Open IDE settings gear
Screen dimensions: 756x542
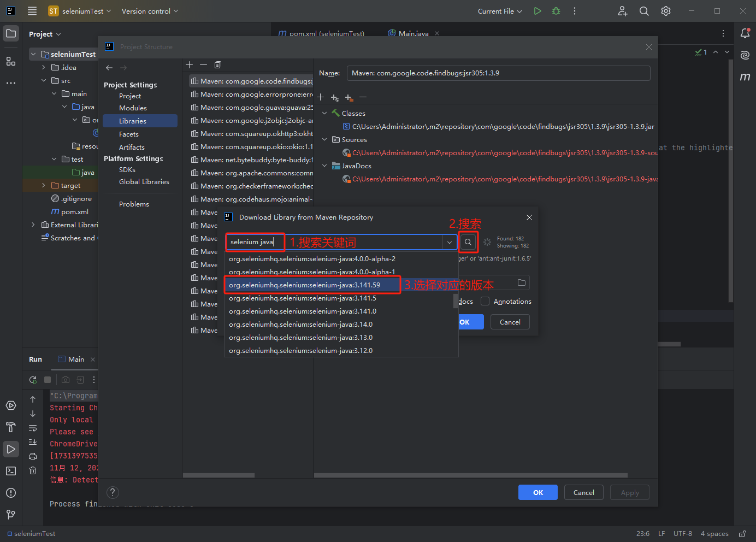[x=666, y=11]
